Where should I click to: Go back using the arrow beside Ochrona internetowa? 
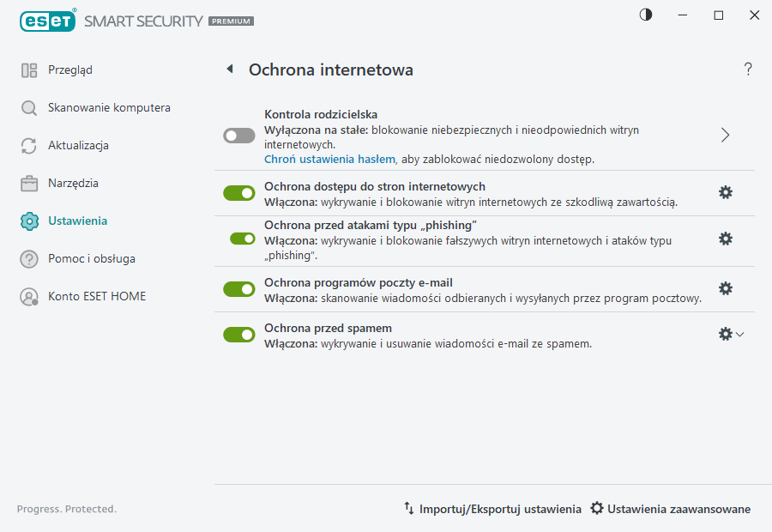229,69
